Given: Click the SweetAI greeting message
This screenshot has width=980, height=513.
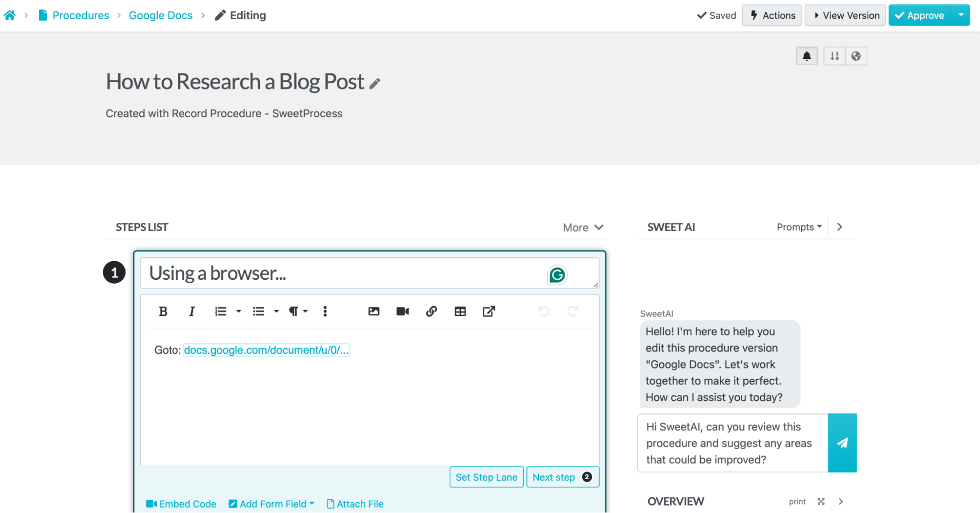Looking at the screenshot, I should (x=720, y=364).
